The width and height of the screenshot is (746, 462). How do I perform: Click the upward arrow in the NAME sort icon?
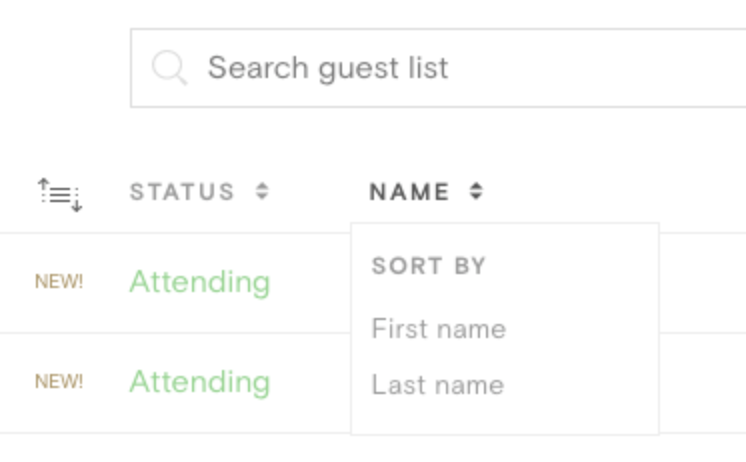click(476, 186)
